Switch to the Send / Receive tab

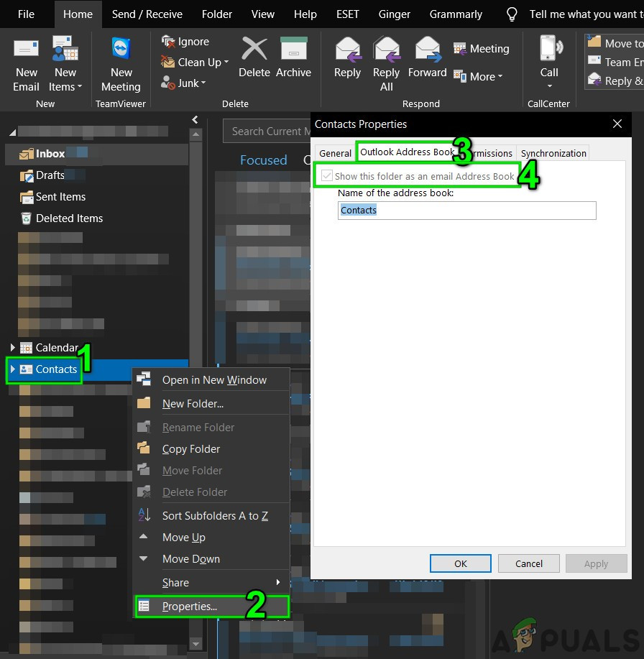(x=147, y=14)
